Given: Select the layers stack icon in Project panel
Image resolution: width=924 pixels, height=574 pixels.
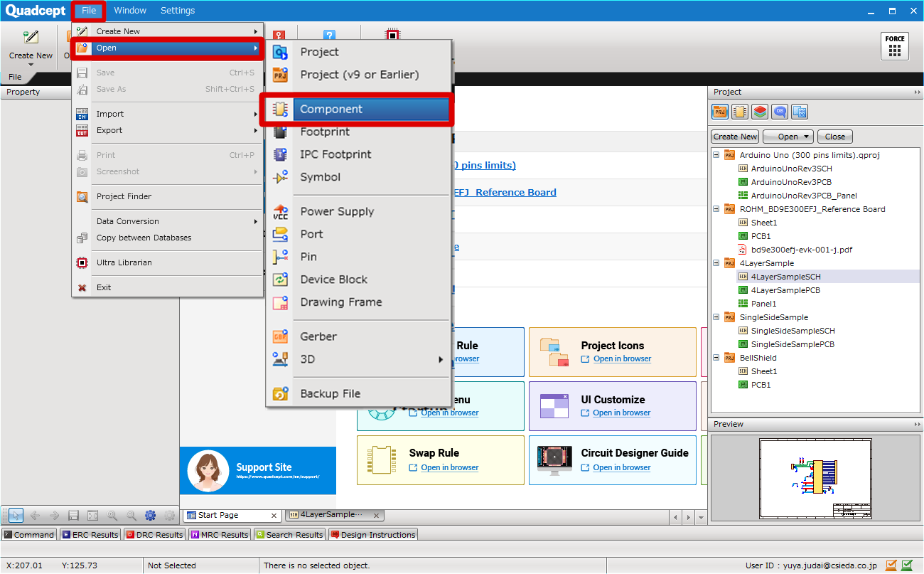Looking at the screenshot, I should (760, 112).
